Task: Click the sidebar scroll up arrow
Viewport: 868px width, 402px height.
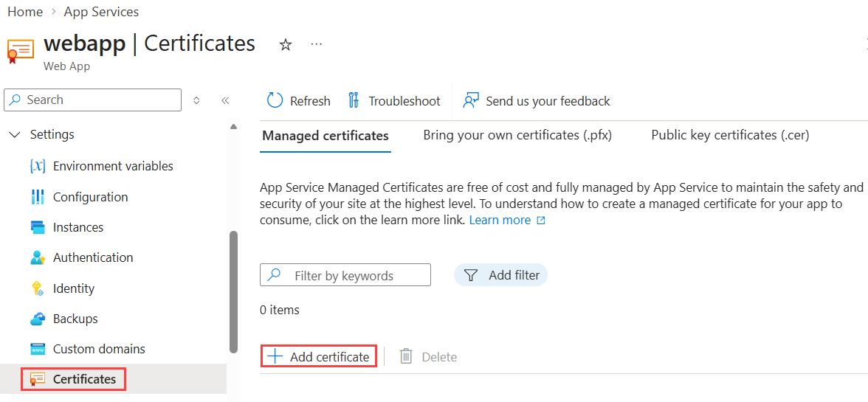Action: tap(233, 127)
